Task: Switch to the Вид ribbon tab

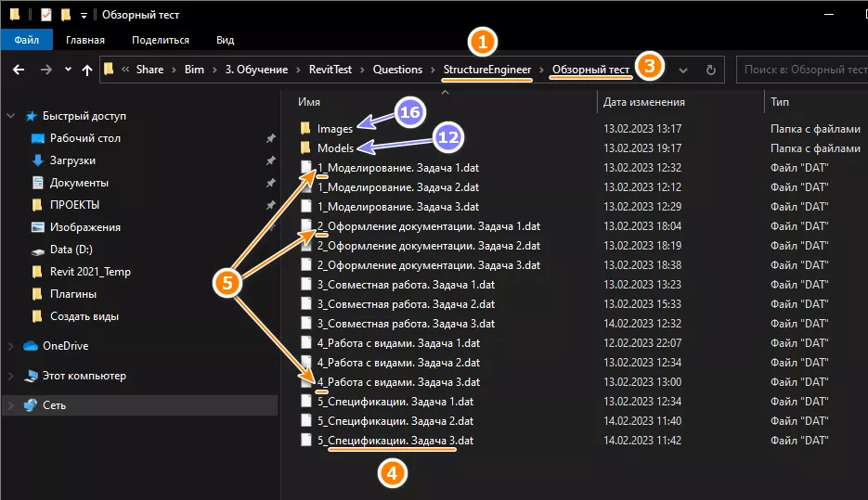Action: [225, 40]
